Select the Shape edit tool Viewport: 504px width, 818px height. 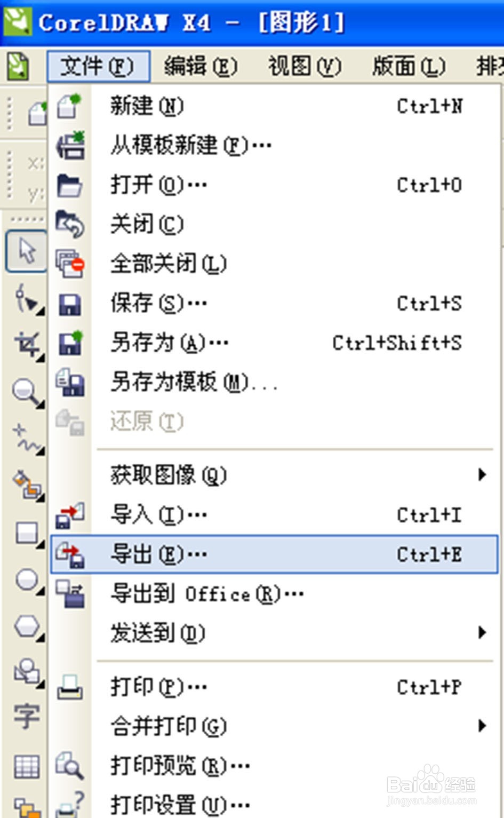26,299
